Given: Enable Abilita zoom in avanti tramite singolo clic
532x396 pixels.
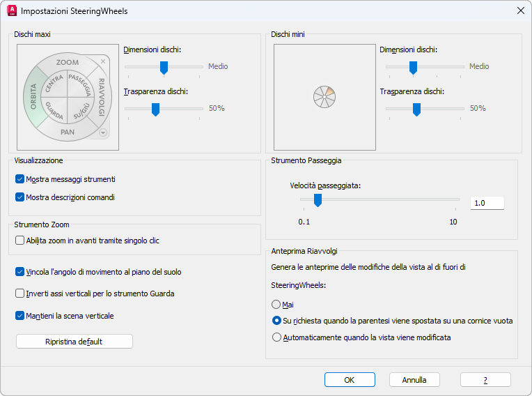Looking at the screenshot, I should 20,241.
